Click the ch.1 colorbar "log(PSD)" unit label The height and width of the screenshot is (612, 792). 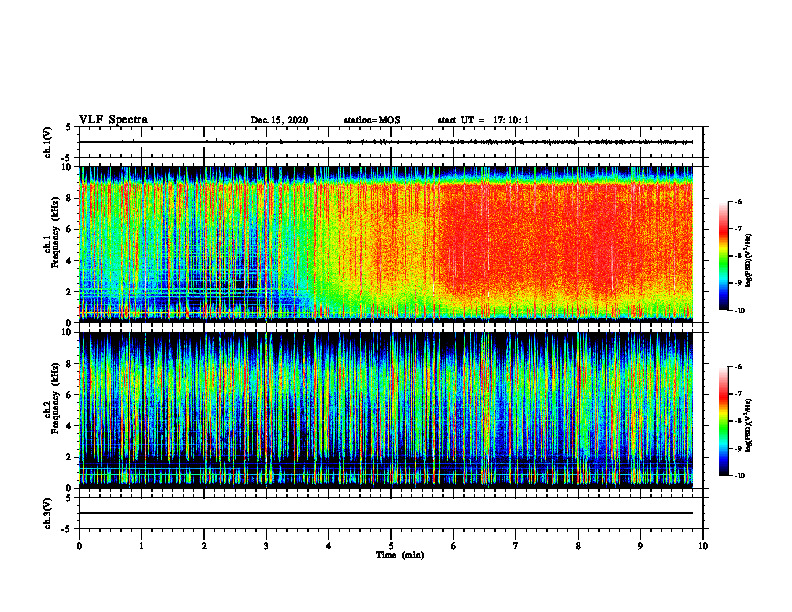pyautogui.click(x=749, y=261)
